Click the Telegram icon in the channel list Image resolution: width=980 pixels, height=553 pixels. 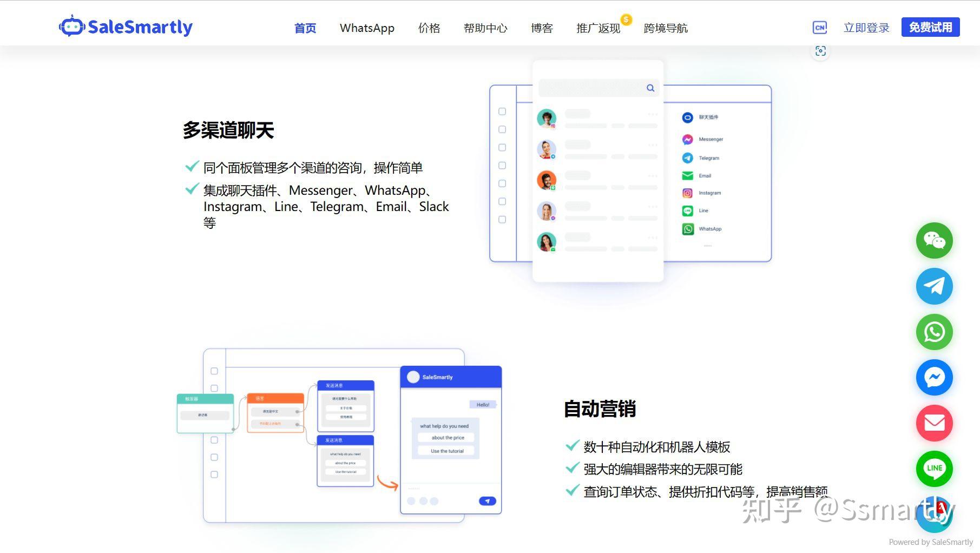(x=687, y=158)
